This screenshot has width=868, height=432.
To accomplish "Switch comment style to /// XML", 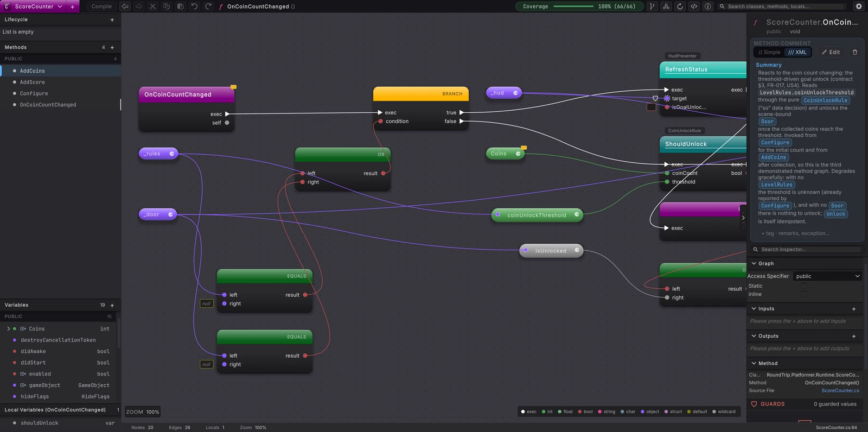I will click(x=797, y=52).
